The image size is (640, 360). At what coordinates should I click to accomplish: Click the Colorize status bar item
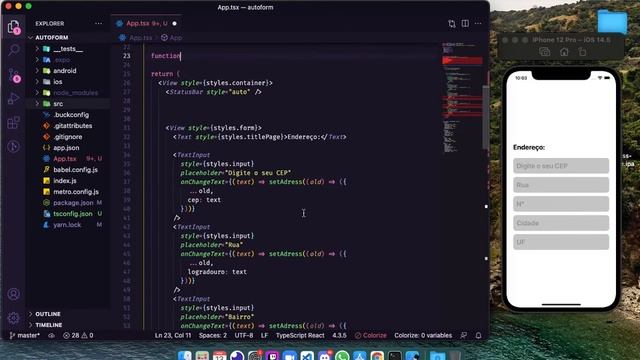(371, 336)
